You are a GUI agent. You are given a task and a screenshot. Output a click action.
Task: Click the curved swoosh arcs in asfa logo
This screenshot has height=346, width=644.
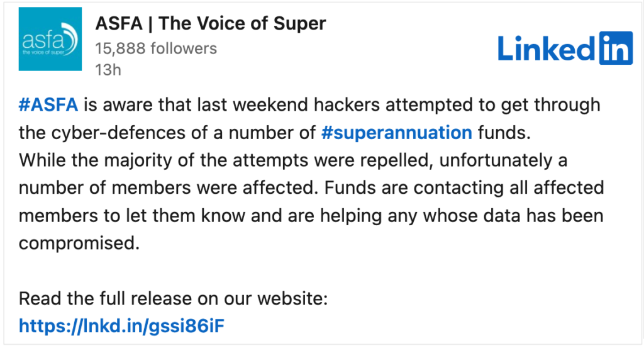[70, 39]
